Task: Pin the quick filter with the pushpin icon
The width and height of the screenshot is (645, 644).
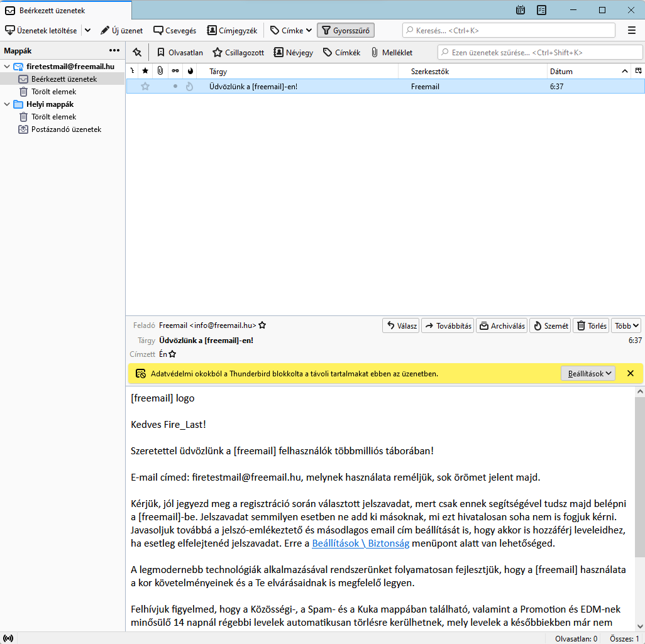Action: pos(137,52)
